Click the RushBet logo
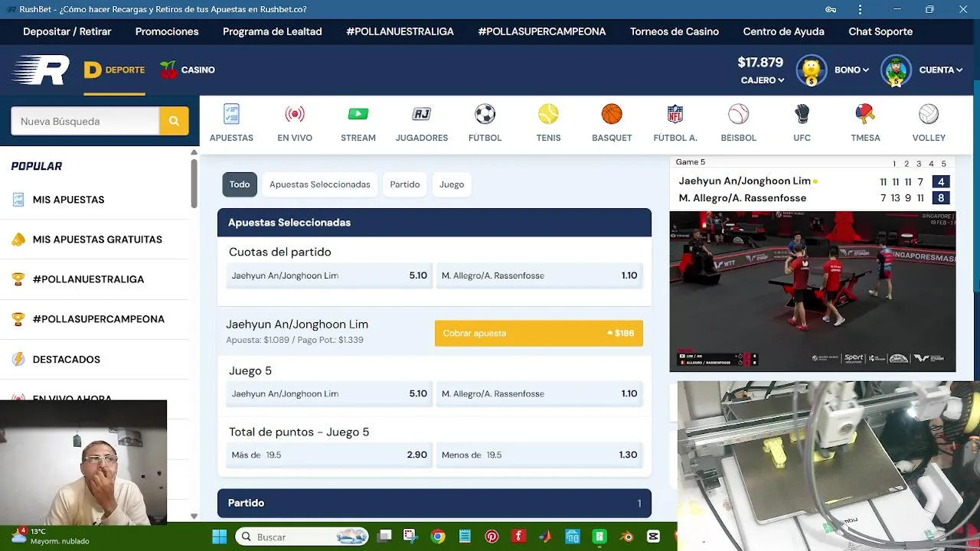The image size is (980, 551). pos(41,70)
